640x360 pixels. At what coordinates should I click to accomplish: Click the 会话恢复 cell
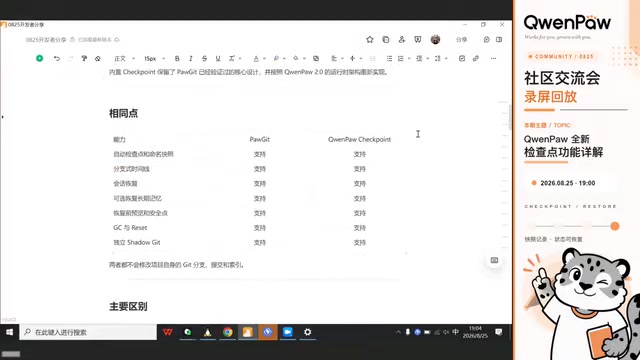pos(125,184)
